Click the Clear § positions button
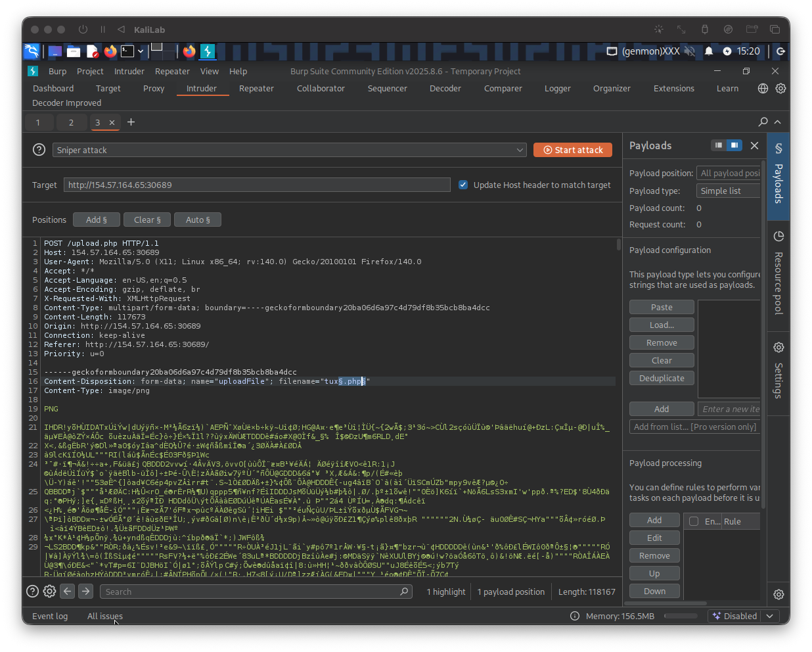This screenshot has width=812, height=652. tap(147, 220)
